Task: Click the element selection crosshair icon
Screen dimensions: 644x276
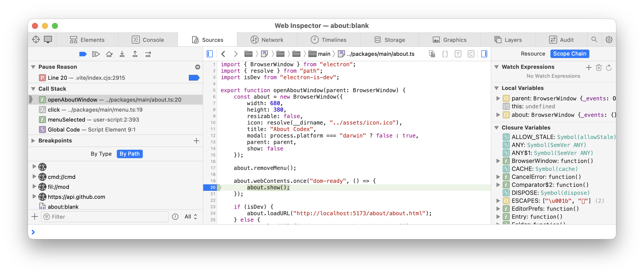Action: point(36,39)
